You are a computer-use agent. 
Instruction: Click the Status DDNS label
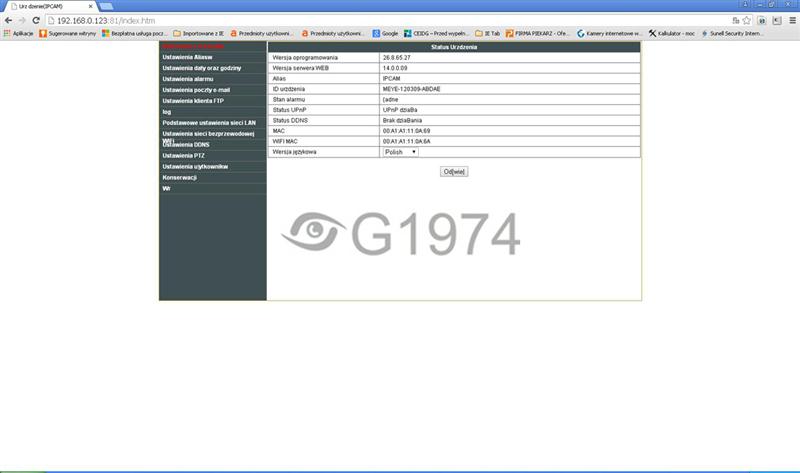click(290, 120)
